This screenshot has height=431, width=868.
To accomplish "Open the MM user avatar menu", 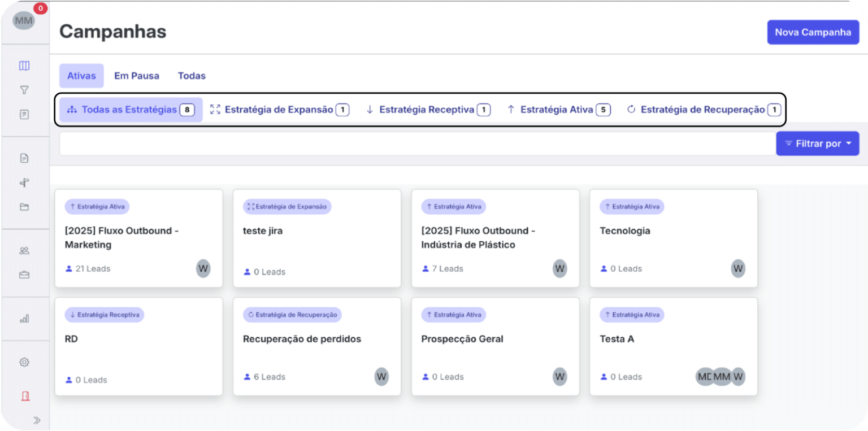I will [24, 20].
